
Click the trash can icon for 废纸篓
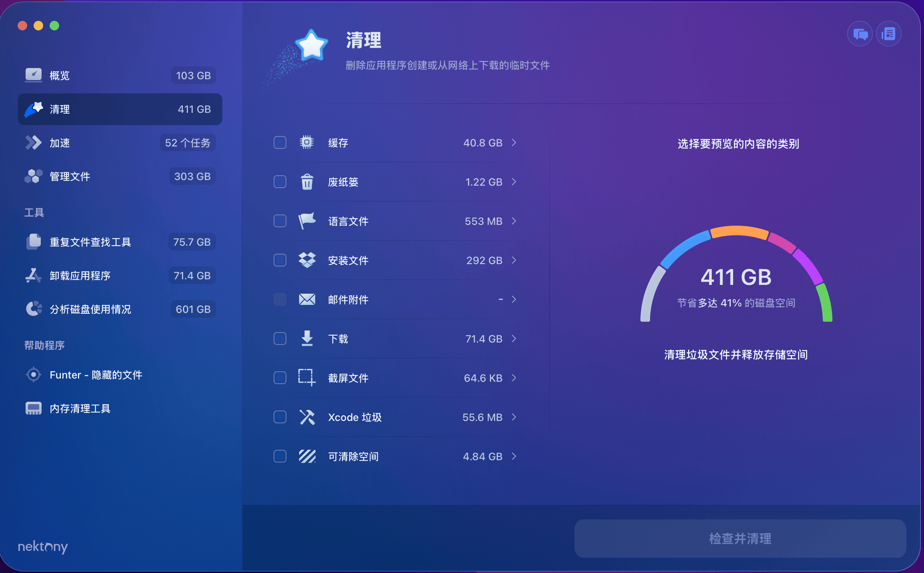(307, 182)
